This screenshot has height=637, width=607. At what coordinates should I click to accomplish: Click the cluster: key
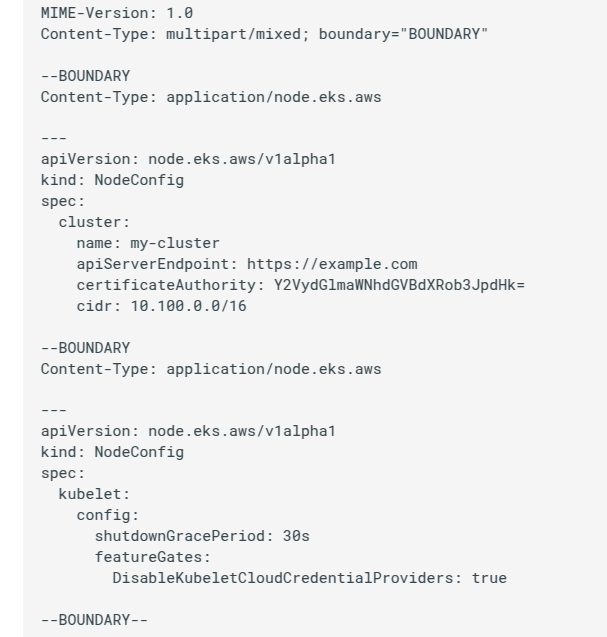pos(94,222)
